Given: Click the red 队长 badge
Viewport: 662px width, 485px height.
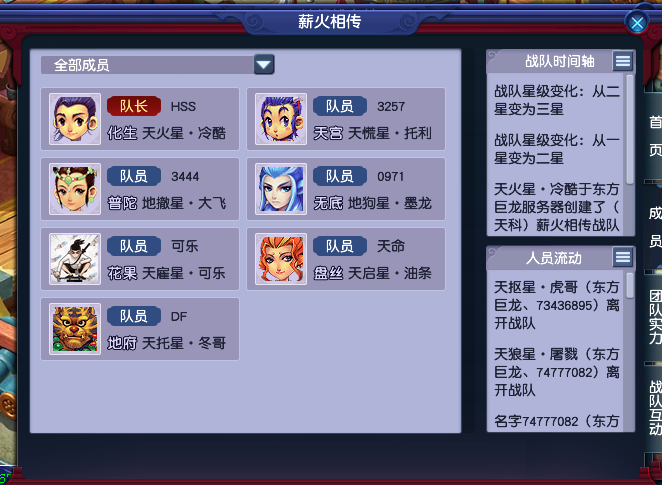Looking at the screenshot, I should [134, 106].
